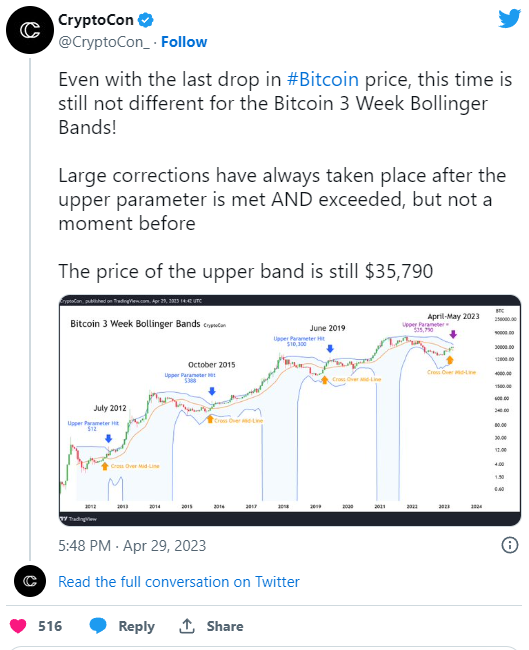This screenshot has width=529, height=650.
Task: Open CryptoCon's large profile avatar
Action: point(30,30)
